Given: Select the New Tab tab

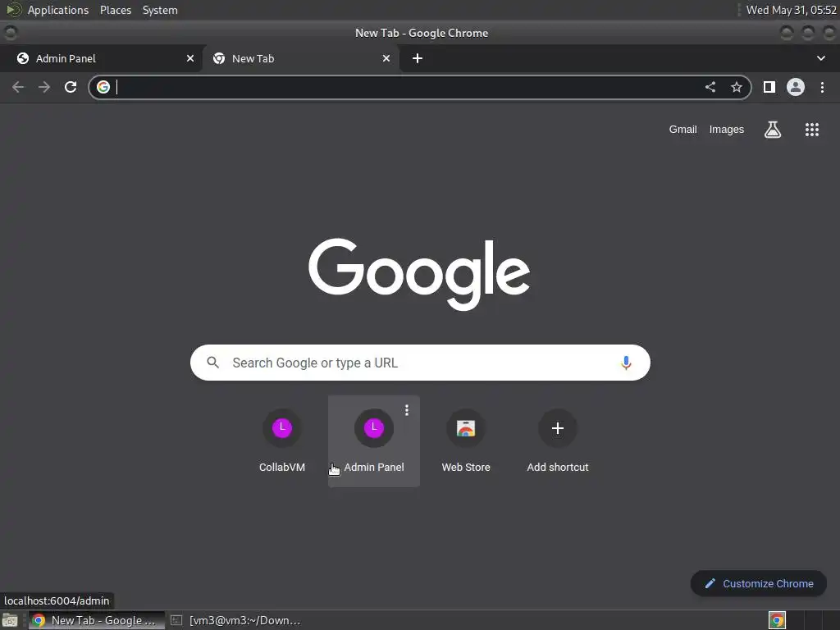Looking at the screenshot, I should [x=300, y=58].
